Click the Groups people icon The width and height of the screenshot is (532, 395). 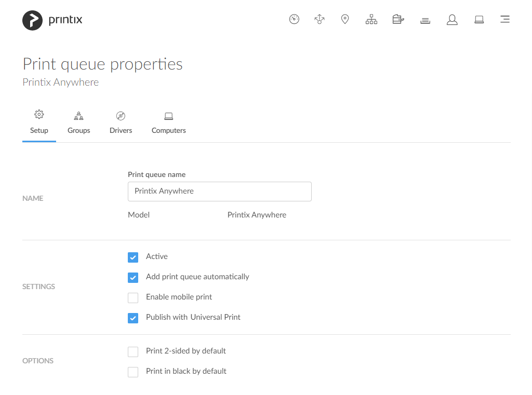tap(79, 116)
